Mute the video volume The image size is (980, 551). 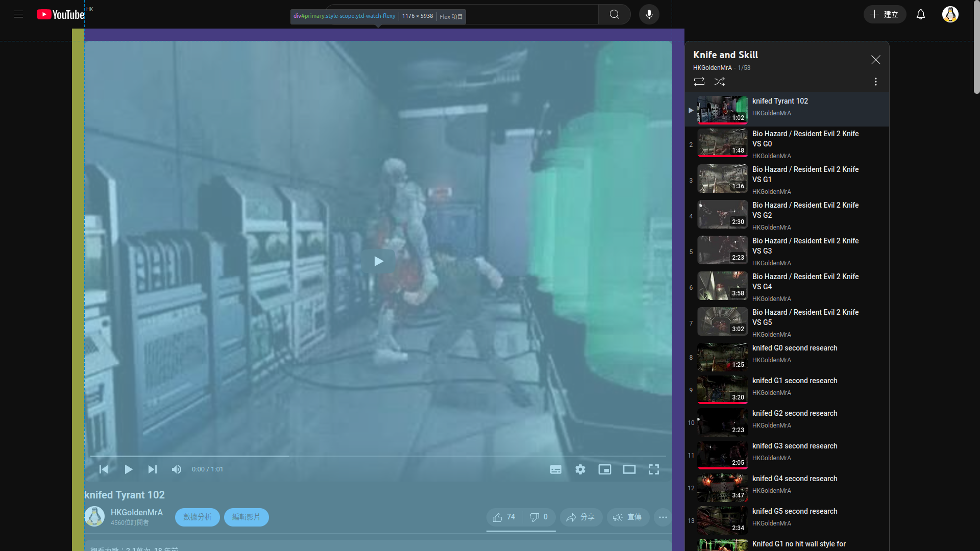[x=177, y=469]
